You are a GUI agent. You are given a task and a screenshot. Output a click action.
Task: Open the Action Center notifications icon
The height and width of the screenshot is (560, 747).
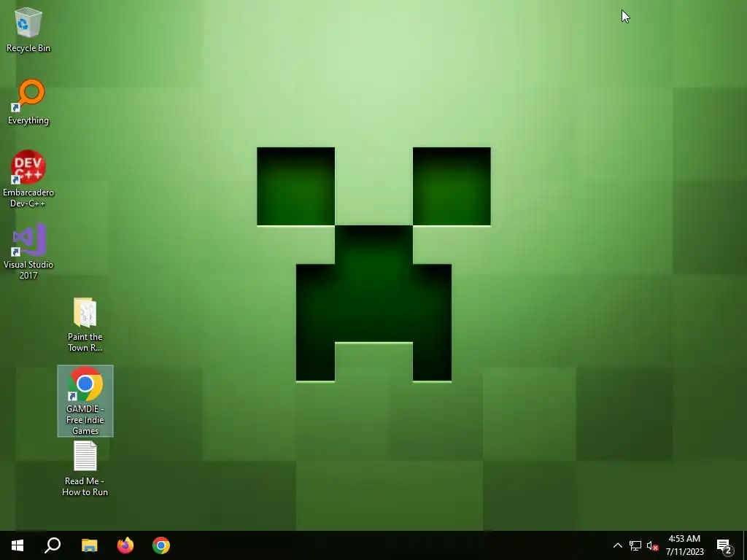[724, 545]
